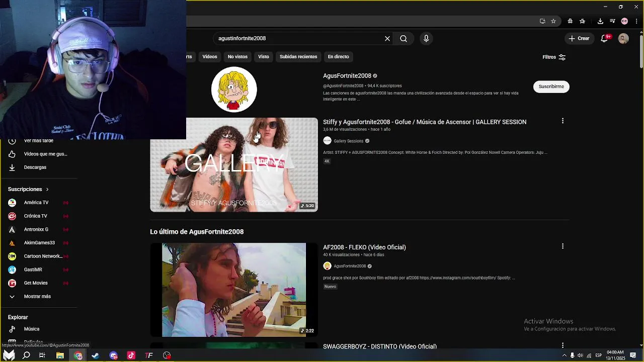Click the install app icon in address bar
The height and width of the screenshot is (362, 644).
click(542, 21)
